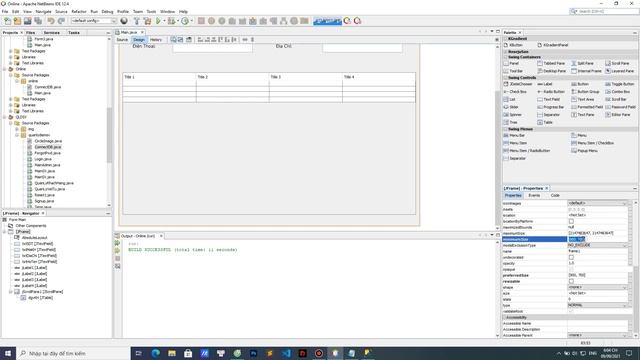Click the Redo toolbar icon

(x=61, y=21)
